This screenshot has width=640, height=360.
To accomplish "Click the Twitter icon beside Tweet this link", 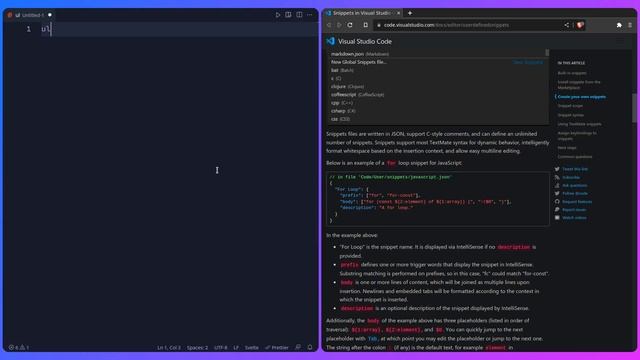I will [557, 169].
